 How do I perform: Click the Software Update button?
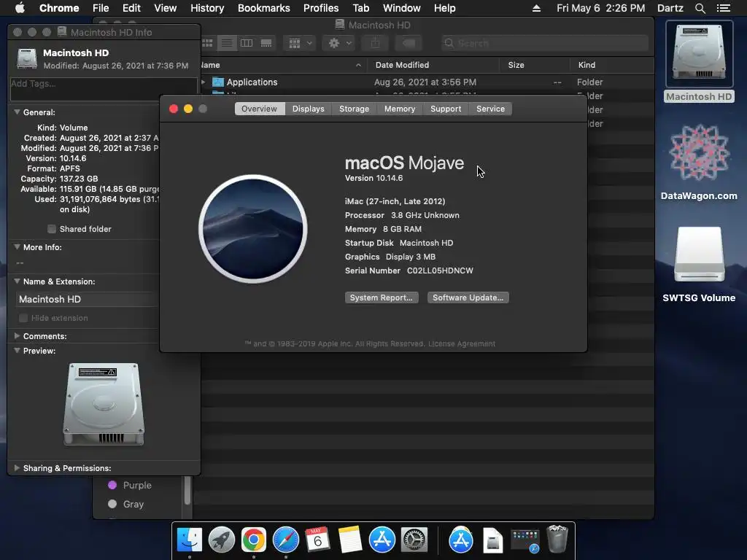click(x=468, y=297)
